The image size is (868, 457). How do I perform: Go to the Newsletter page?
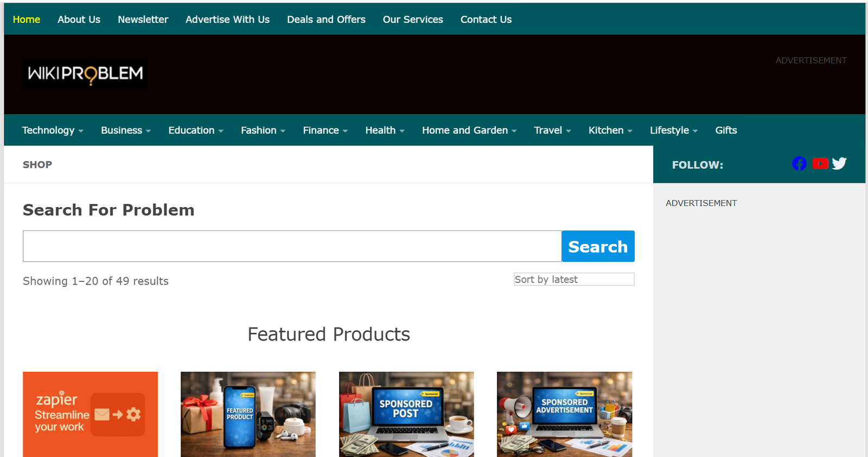point(143,20)
